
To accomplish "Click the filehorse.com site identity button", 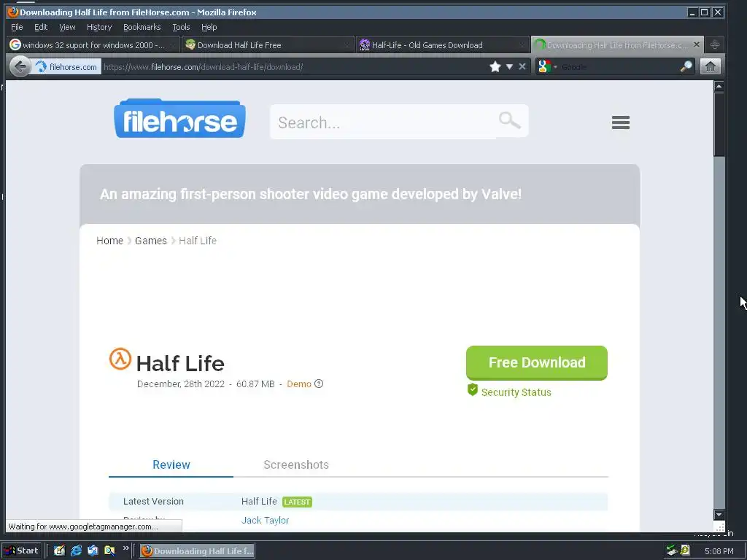I will pyautogui.click(x=66, y=66).
